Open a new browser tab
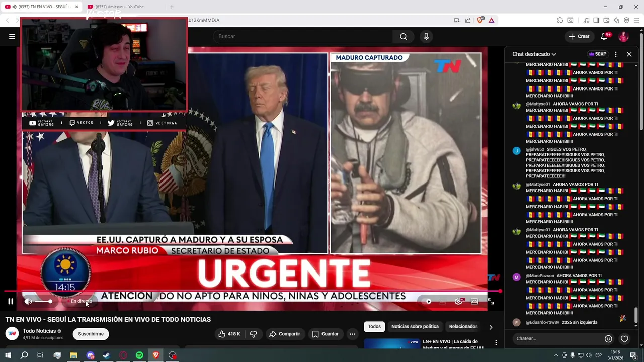Image resolution: width=644 pixels, height=362 pixels. pos(172,7)
